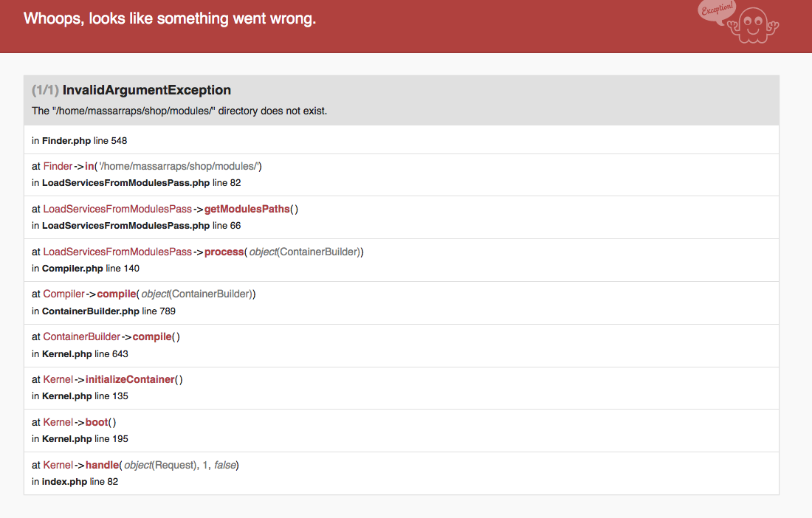Click the ContainerBuilder class link before compile()

(81, 336)
